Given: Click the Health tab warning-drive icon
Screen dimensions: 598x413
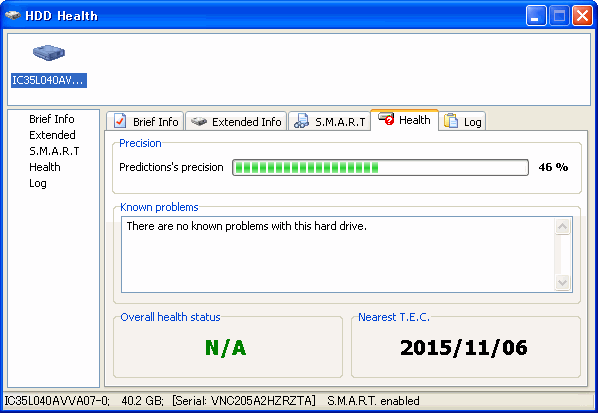Looking at the screenshot, I should [386, 119].
